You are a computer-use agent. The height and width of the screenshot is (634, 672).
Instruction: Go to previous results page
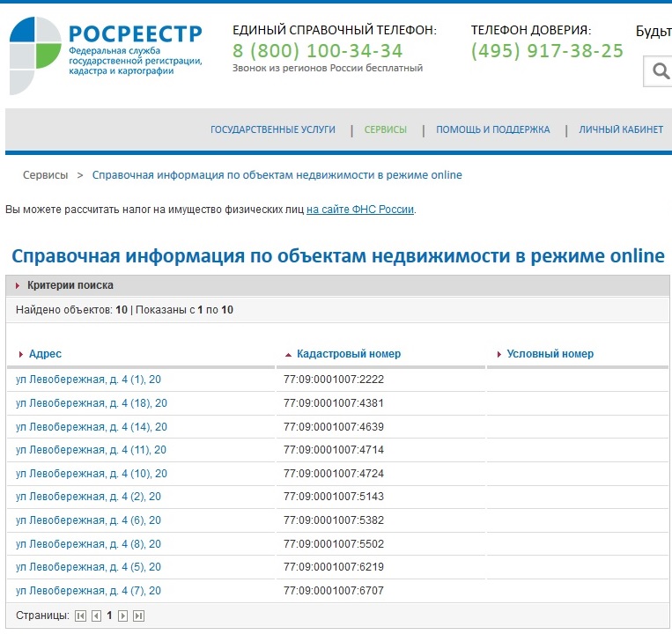(96, 616)
